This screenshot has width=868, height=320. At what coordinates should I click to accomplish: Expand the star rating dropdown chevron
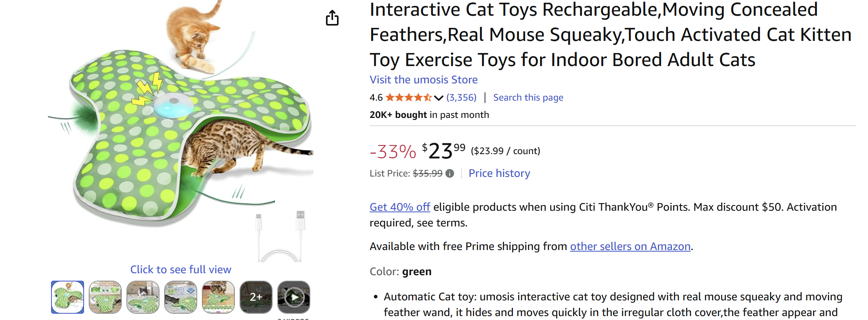click(x=439, y=98)
